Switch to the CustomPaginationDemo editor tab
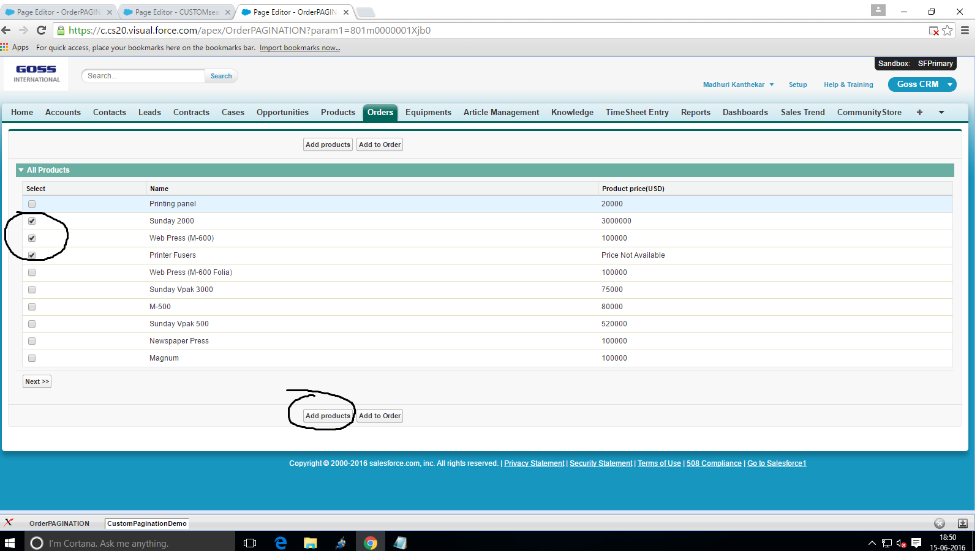Image resolution: width=980 pixels, height=551 pixels. (147, 523)
